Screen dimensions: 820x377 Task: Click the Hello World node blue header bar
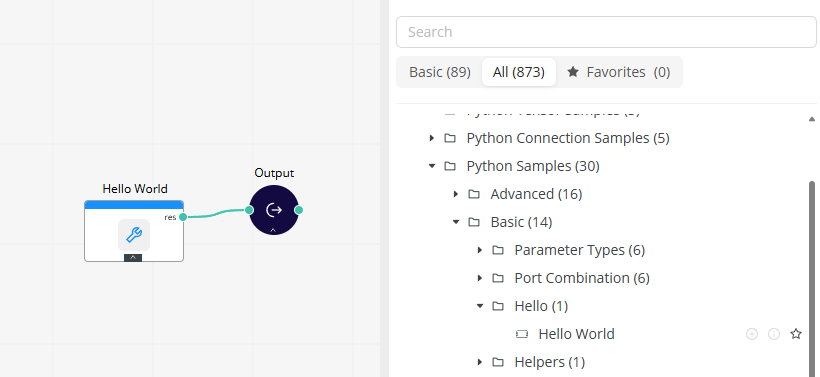point(134,205)
